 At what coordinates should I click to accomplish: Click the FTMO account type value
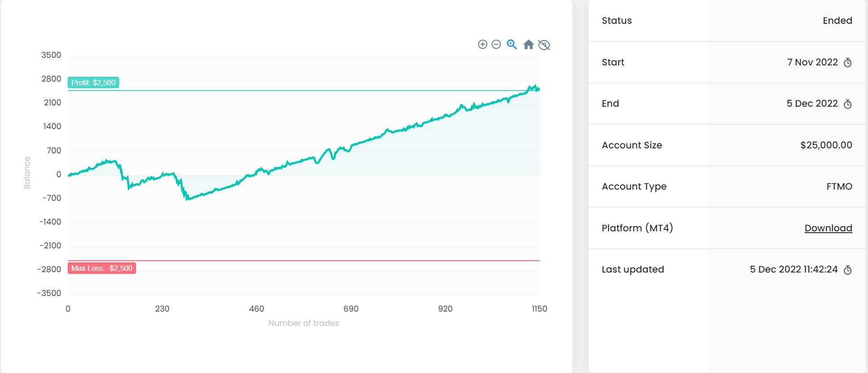click(x=839, y=186)
